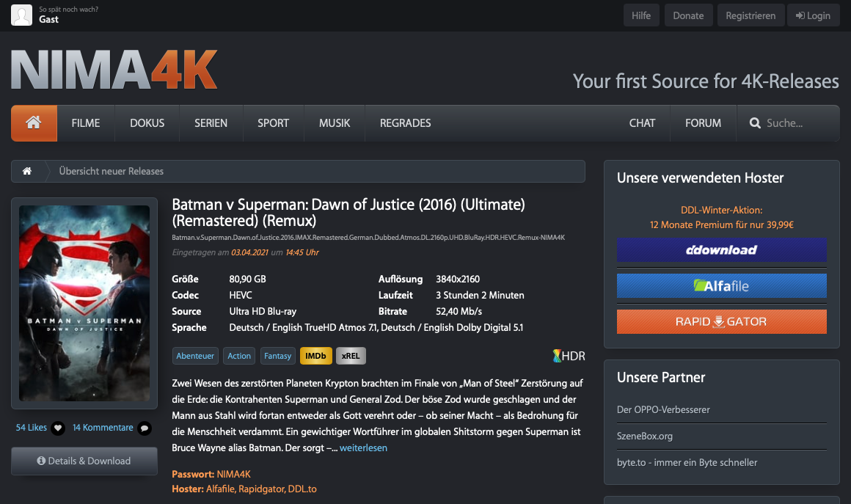Expand description with weiterlesen link

pos(363,448)
